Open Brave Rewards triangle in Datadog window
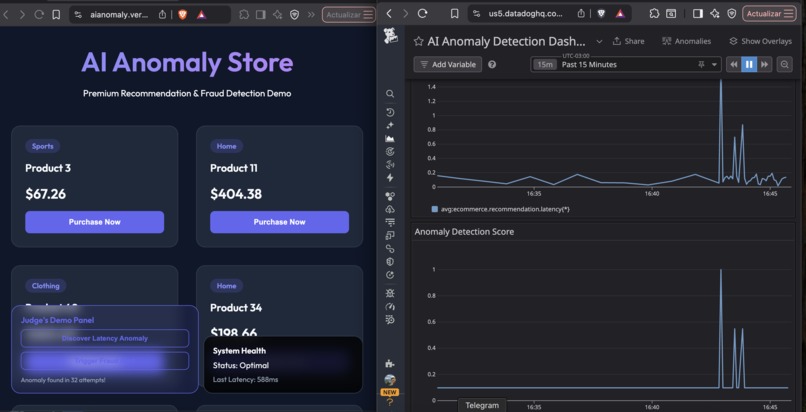Viewport: 806px width, 412px height. [x=620, y=14]
